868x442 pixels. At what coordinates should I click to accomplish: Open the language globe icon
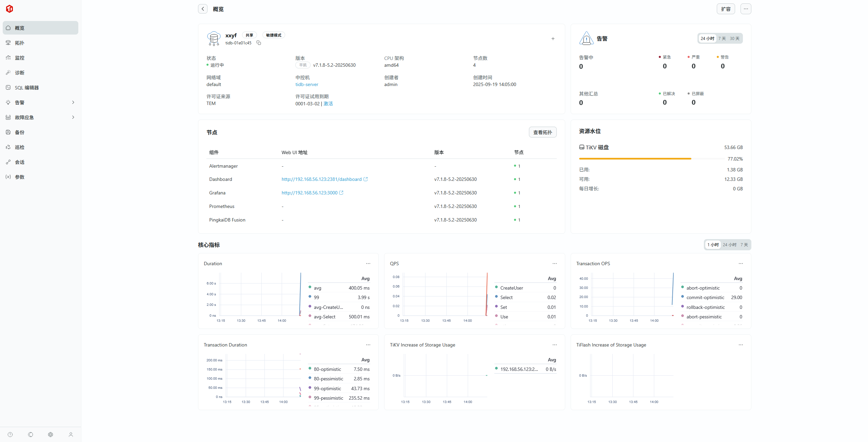[51, 435]
